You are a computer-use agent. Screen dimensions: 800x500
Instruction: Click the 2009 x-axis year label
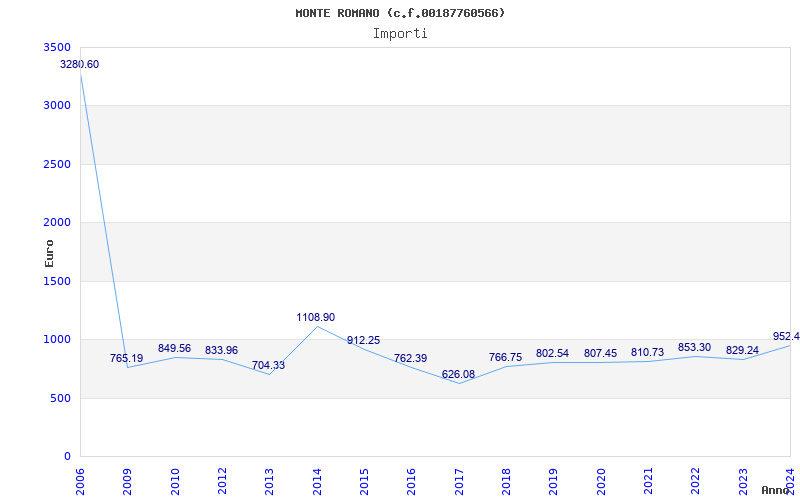coord(127,482)
